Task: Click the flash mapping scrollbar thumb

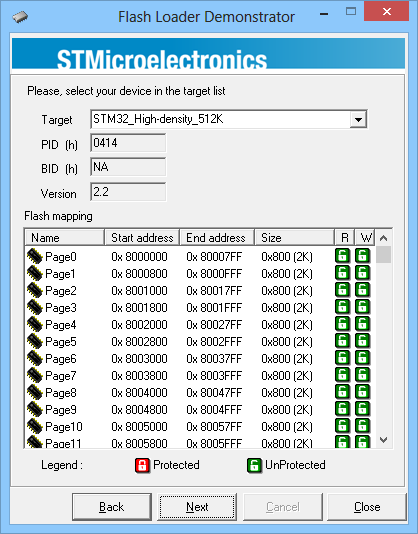Action: coord(384,255)
